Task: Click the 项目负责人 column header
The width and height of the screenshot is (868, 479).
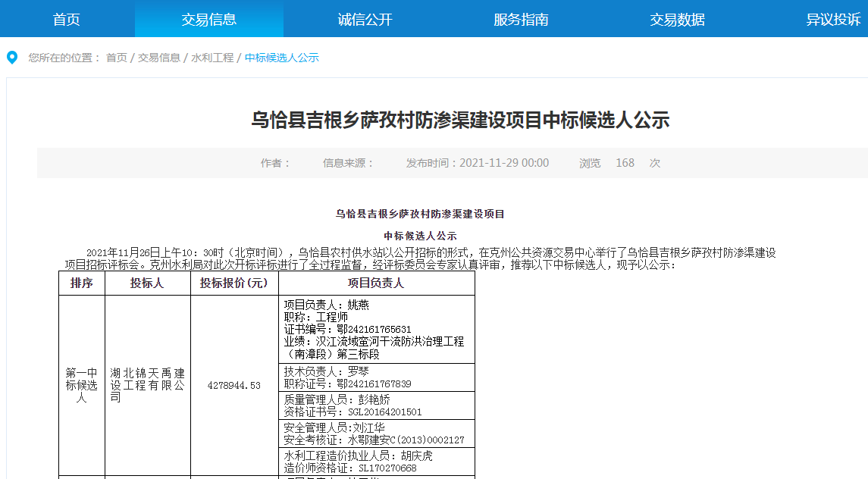Action: [x=376, y=283]
